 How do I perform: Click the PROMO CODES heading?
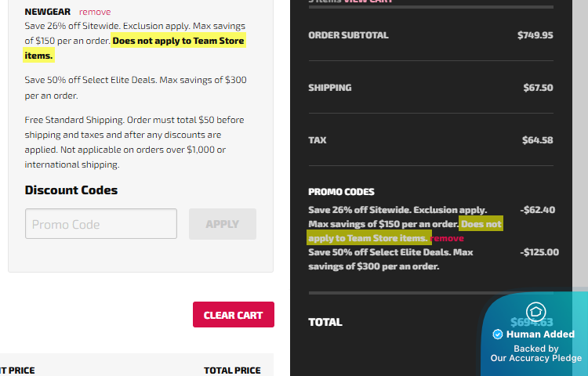pos(341,192)
